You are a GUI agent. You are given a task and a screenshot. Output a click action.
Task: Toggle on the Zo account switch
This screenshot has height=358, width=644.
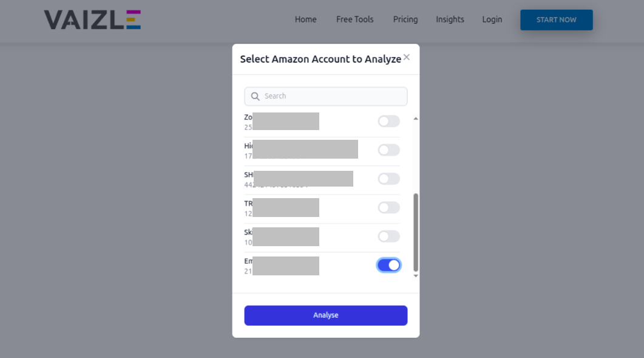[388, 121]
